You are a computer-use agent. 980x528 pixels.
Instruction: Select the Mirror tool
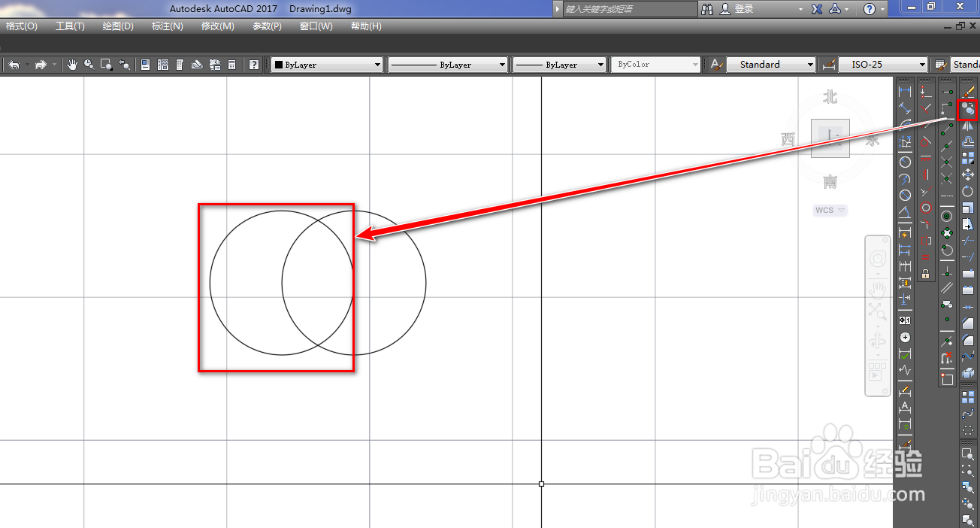[x=968, y=125]
